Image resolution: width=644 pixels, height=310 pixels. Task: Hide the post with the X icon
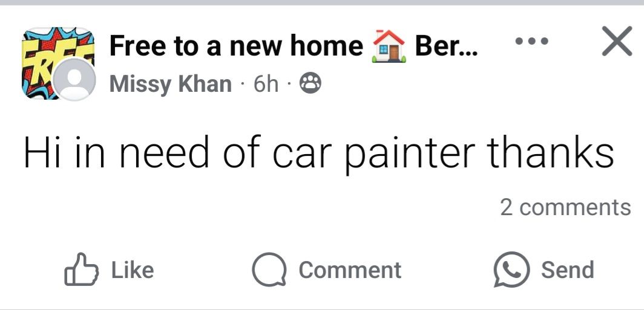(x=617, y=43)
